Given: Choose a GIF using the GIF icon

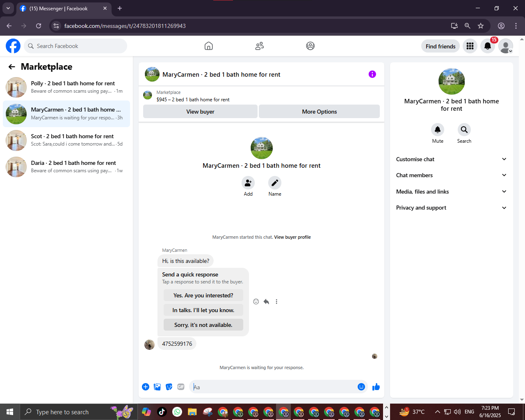Looking at the screenshot, I should coord(181,387).
